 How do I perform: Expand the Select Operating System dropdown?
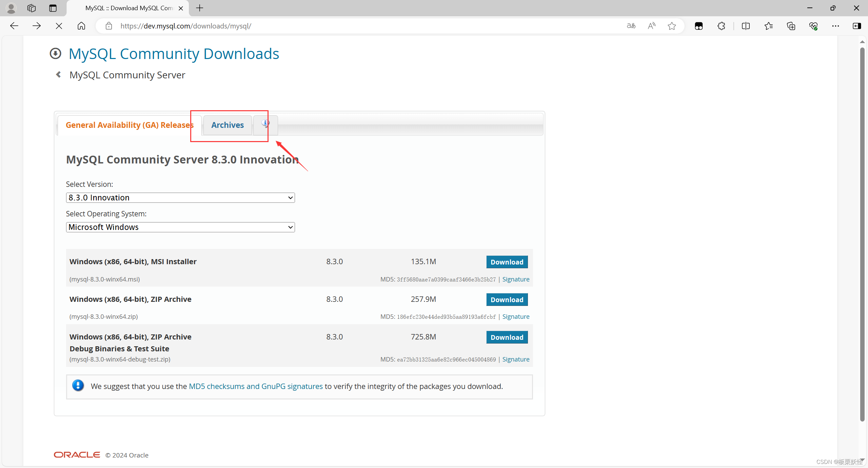[x=180, y=227]
